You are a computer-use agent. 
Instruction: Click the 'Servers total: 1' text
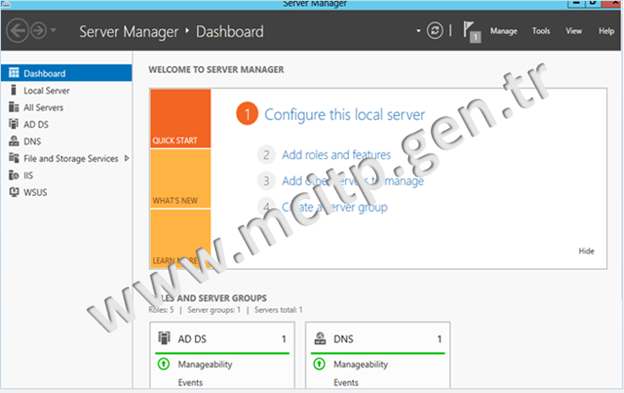tap(279, 310)
